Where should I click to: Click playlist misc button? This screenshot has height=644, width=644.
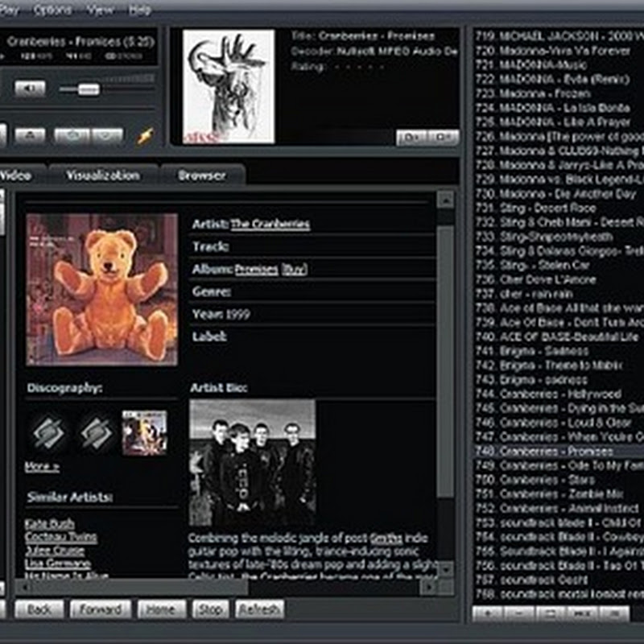click(582, 613)
